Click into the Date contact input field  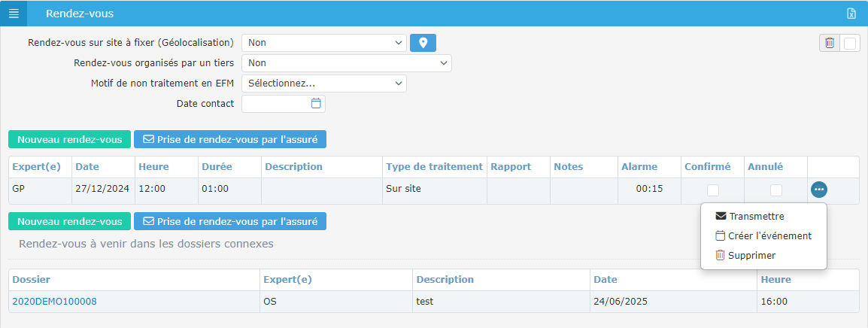click(x=275, y=103)
